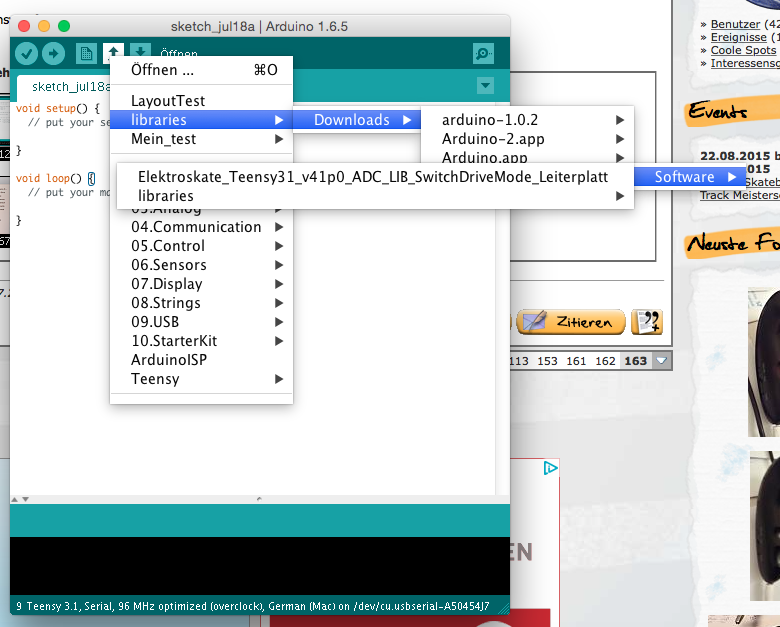
Task: Expand libraries under the Elektroskate entry
Action: [375, 196]
